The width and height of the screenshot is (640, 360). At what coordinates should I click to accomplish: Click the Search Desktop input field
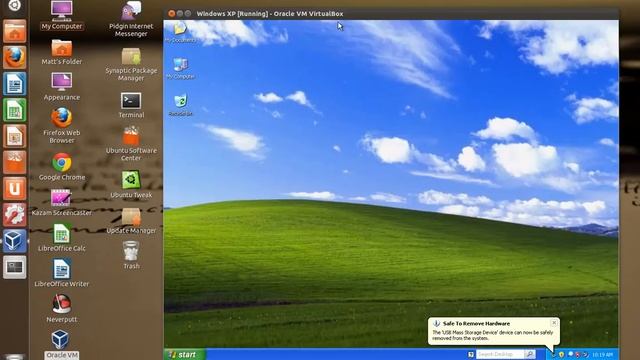tap(500, 354)
